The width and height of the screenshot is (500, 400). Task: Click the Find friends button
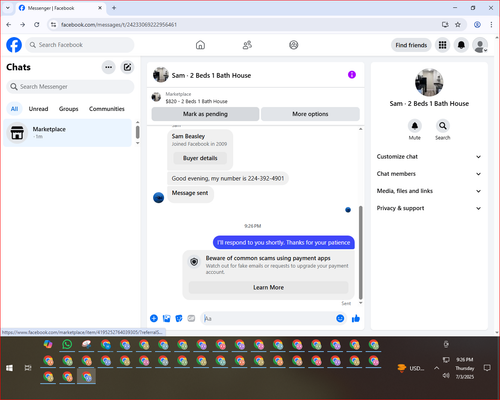point(411,45)
